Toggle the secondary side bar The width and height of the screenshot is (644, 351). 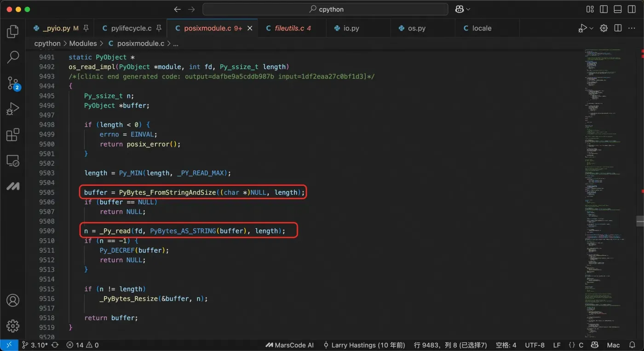[632, 9]
